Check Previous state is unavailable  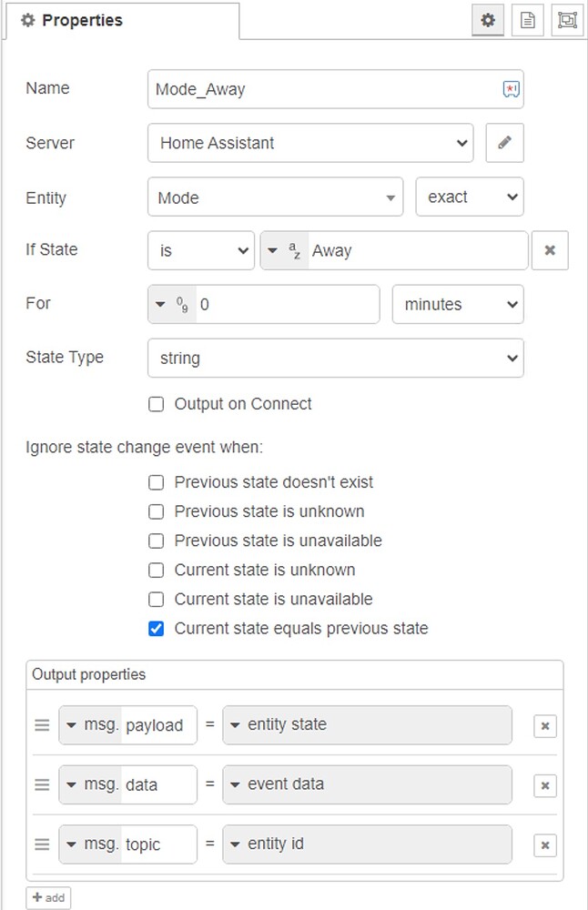pos(156,541)
